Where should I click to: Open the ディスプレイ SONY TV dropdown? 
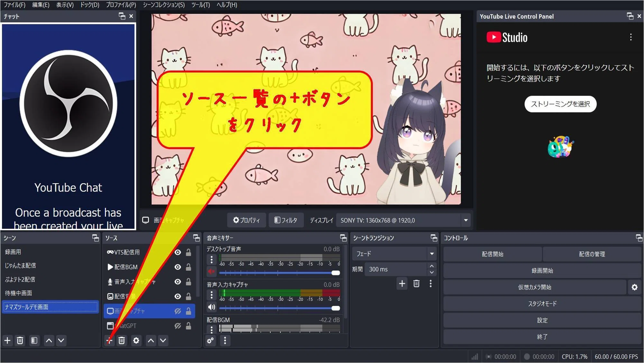click(403, 220)
